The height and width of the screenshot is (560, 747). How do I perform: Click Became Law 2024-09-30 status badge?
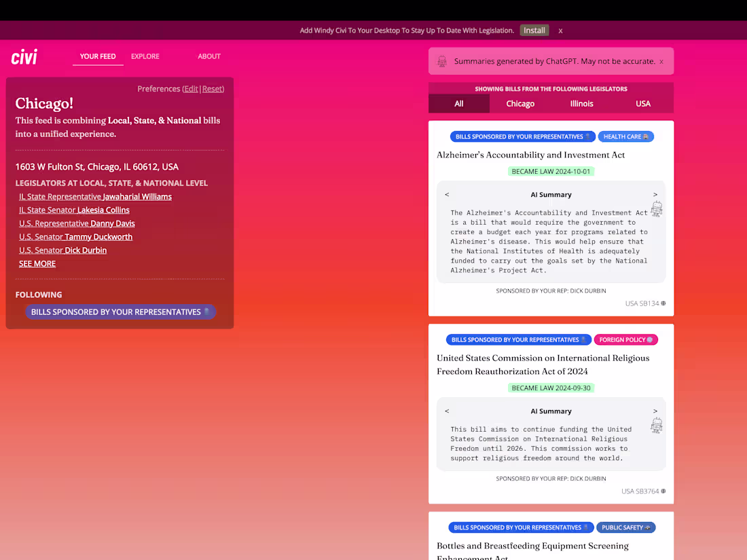[551, 388]
